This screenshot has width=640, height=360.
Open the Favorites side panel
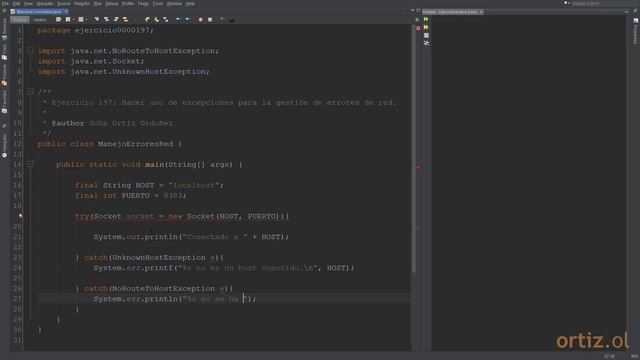tap(4, 101)
